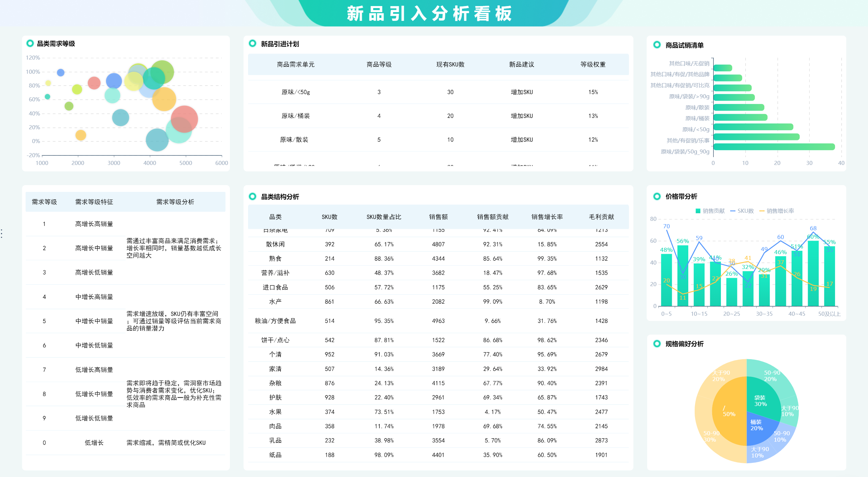Click the 商品试销清单 panel circle icon
The height and width of the screenshot is (477, 868).
tap(657, 45)
